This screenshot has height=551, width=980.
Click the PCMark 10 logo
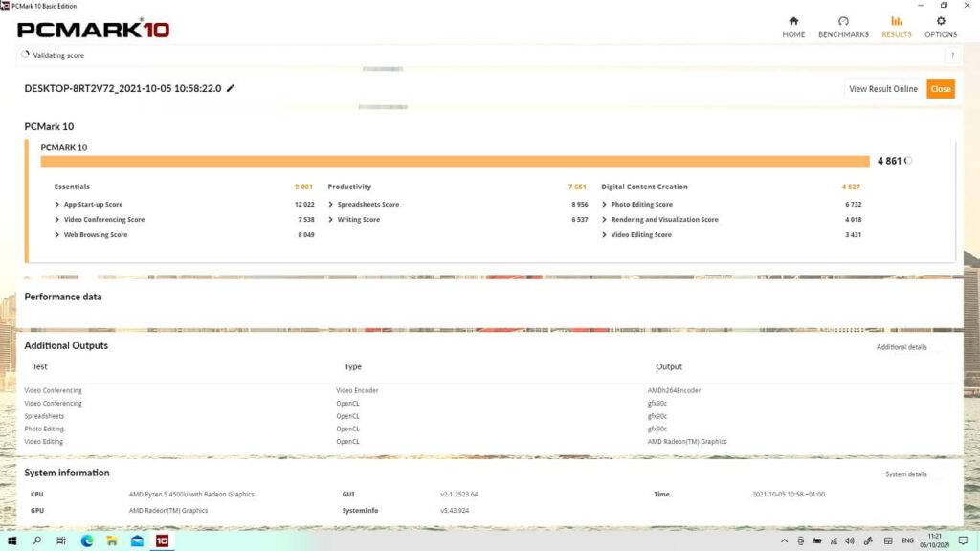93,30
